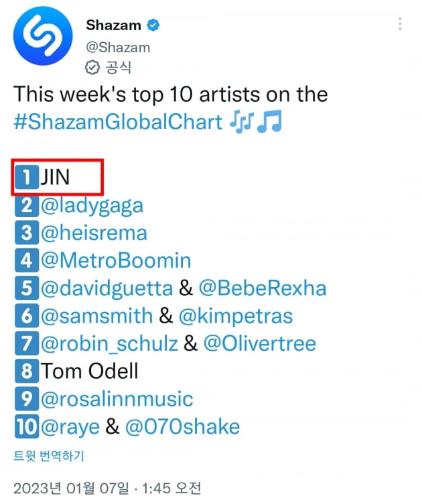
Task: Open the Shazam profile avatar
Action: coord(43,35)
